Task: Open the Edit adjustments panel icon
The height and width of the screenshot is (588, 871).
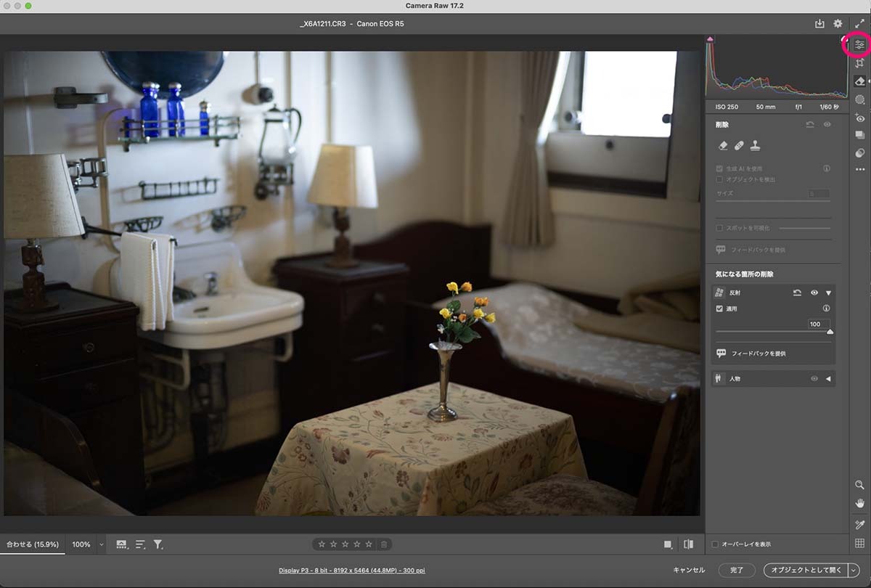Action: click(x=859, y=45)
